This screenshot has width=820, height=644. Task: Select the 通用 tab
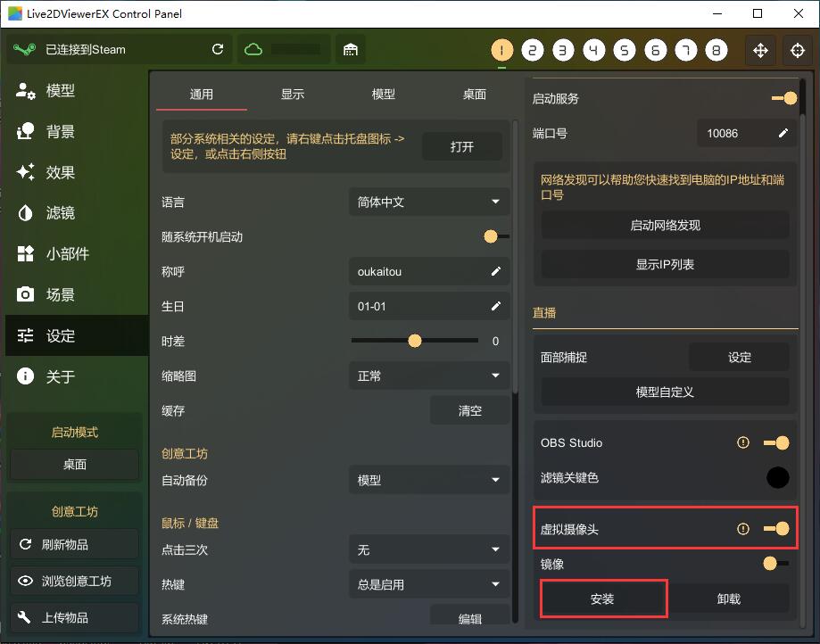coord(202,94)
